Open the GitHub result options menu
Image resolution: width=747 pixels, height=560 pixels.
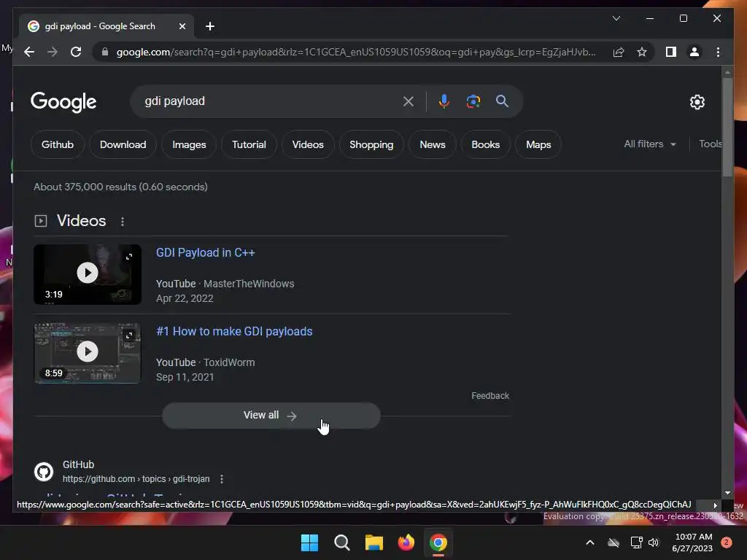(x=222, y=479)
